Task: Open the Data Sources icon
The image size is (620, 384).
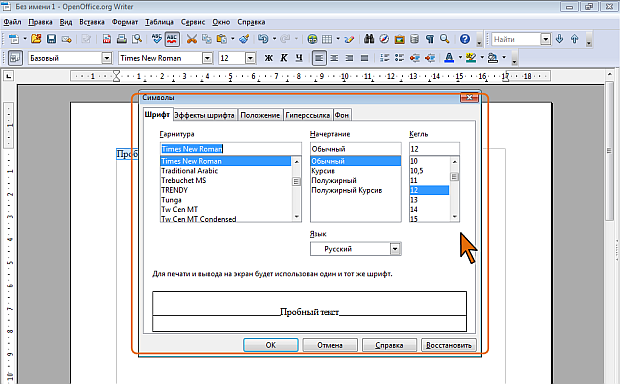Action: tap(414, 39)
